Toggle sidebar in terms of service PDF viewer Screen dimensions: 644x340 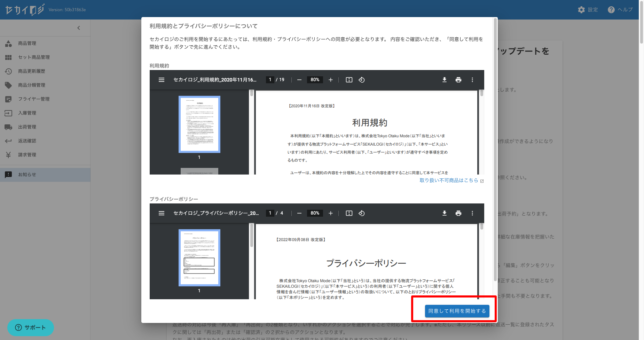point(162,80)
